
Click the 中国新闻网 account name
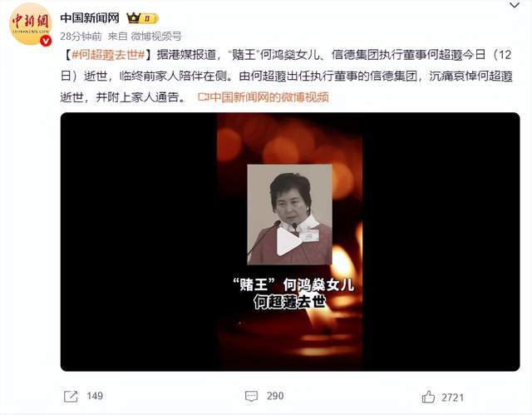(90, 17)
